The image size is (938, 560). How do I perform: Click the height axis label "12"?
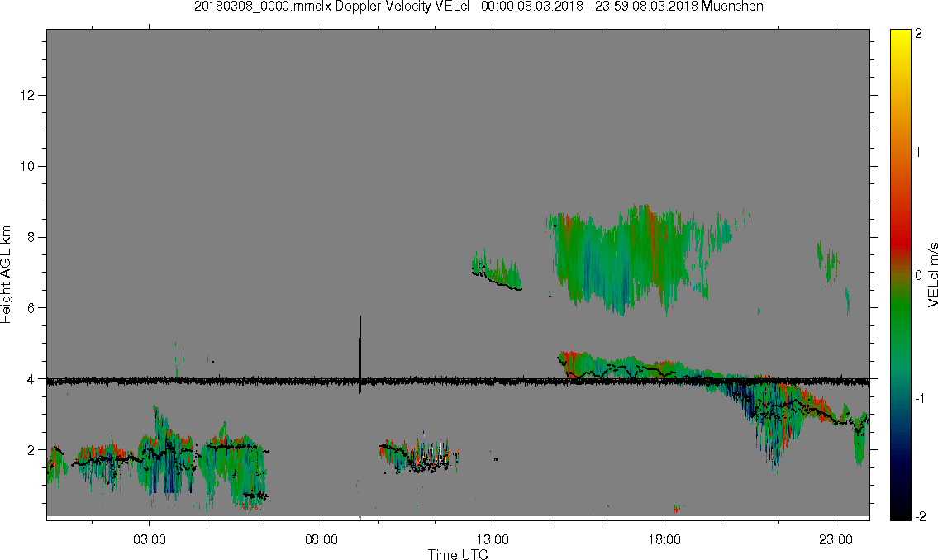(x=27, y=96)
